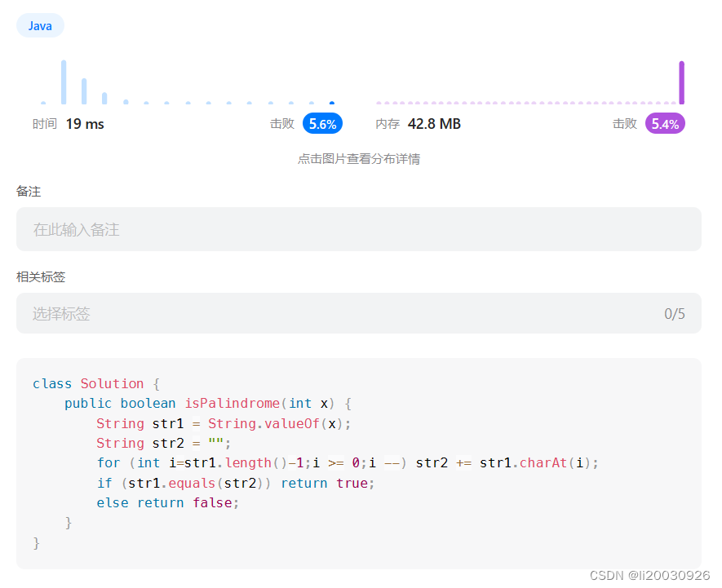Click the isPalindrome method signature line

pos(208,404)
